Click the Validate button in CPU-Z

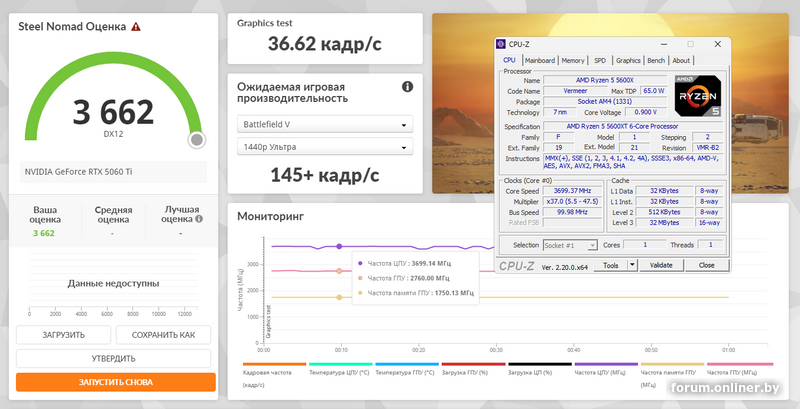pyautogui.click(x=661, y=265)
